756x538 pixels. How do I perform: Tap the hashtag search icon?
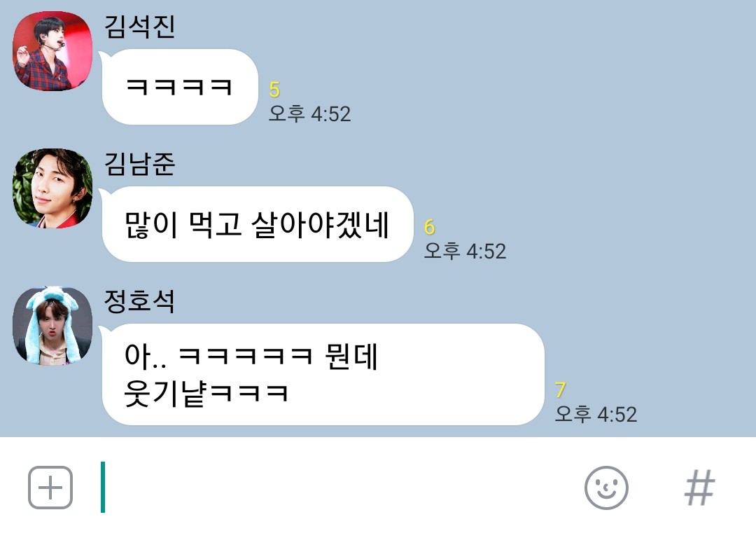tap(699, 488)
